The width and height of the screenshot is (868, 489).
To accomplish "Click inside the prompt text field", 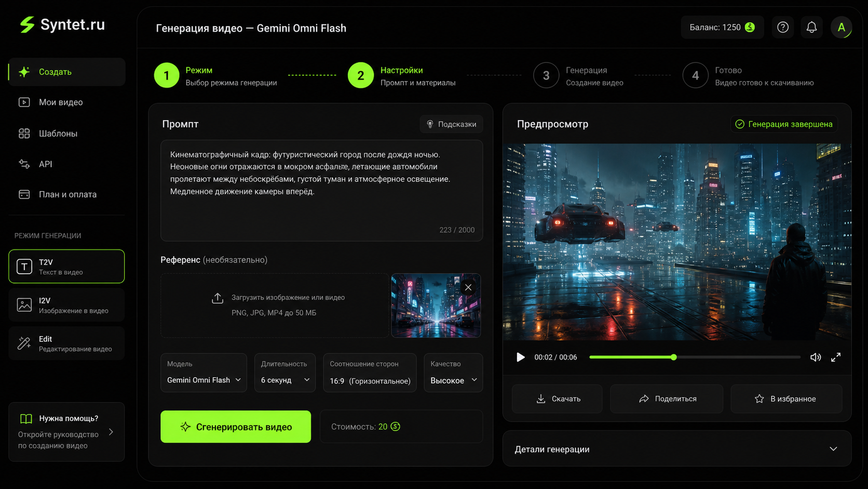I will click(321, 191).
